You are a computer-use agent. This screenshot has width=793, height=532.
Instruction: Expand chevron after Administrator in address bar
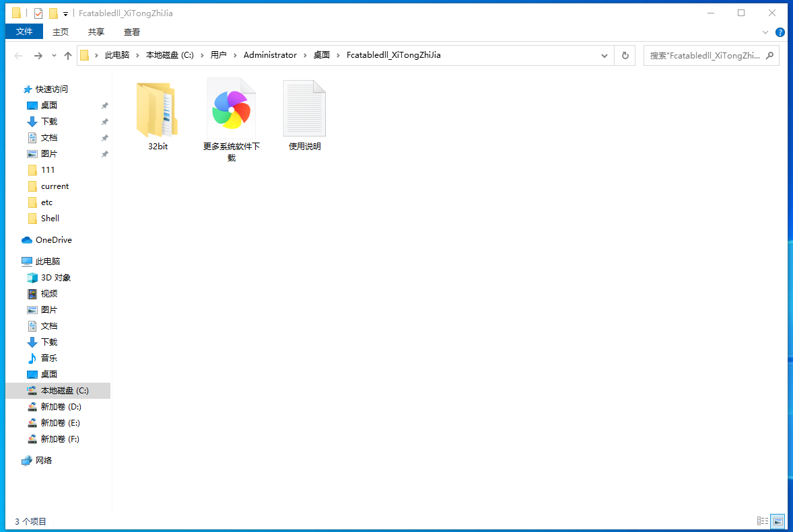pos(305,55)
